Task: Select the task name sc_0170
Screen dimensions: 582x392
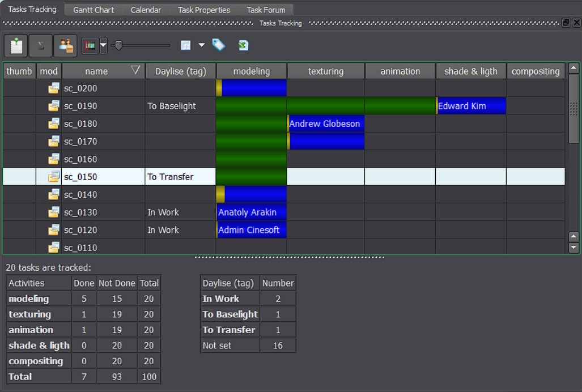Action: [80, 142]
